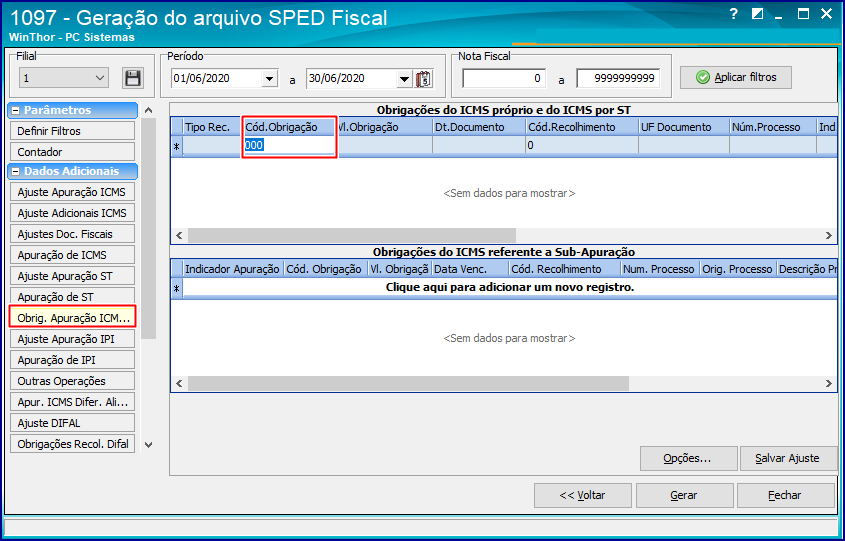Select Ajuste Adicionais ICMS item
Image resolution: width=845 pixels, height=541 pixels.
click(x=72, y=213)
